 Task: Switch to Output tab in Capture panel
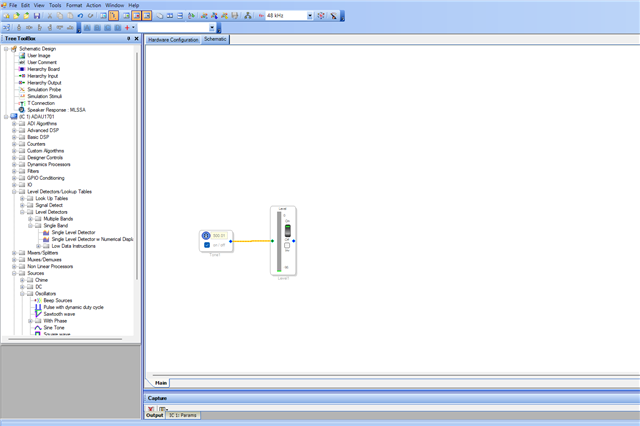click(155, 415)
